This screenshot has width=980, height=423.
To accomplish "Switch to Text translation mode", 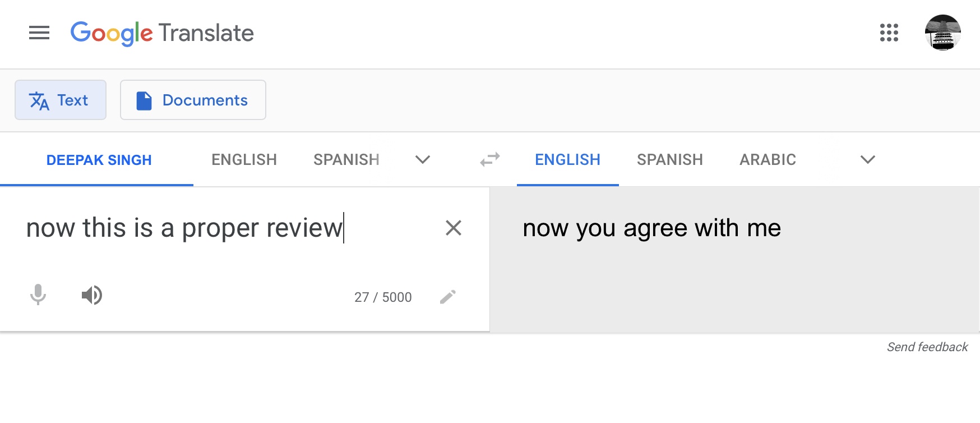I will point(61,100).
